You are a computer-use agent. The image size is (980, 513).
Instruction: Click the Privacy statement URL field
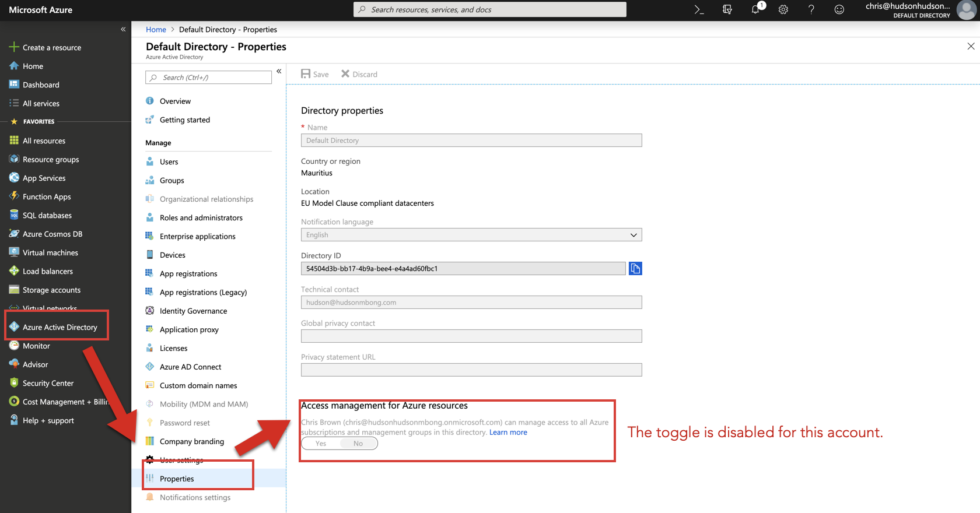click(x=471, y=370)
